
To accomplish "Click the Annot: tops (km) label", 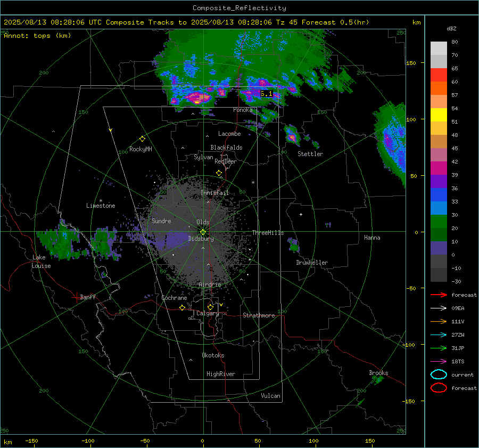I will click(x=37, y=36).
